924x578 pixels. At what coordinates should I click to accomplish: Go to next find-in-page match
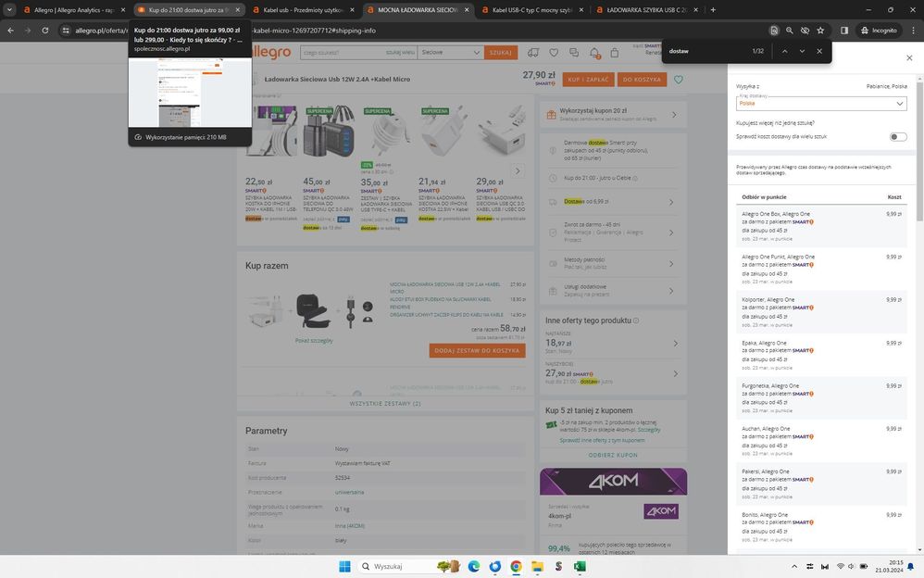pyautogui.click(x=802, y=51)
